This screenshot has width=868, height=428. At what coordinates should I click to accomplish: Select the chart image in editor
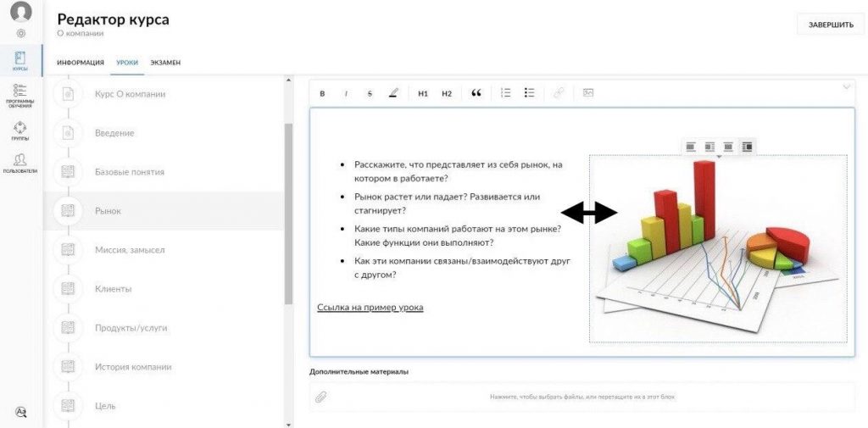coord(718,248)
